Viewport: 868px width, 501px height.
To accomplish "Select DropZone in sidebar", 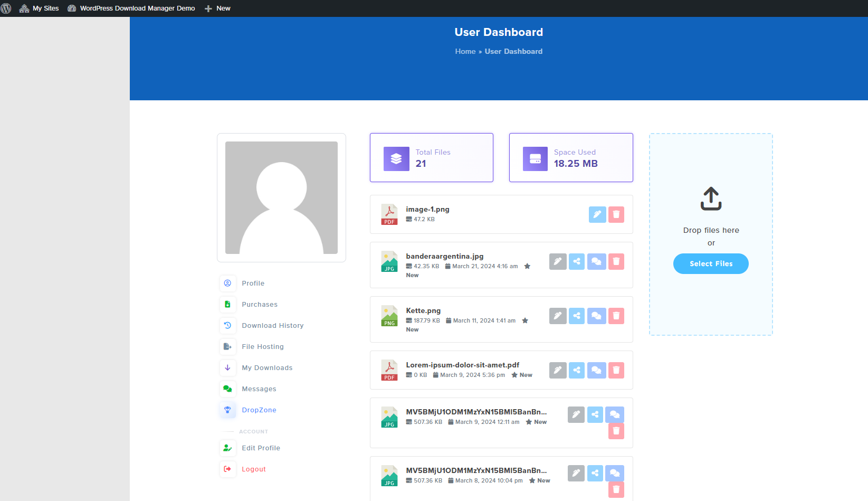I will (x=259, y=410).
